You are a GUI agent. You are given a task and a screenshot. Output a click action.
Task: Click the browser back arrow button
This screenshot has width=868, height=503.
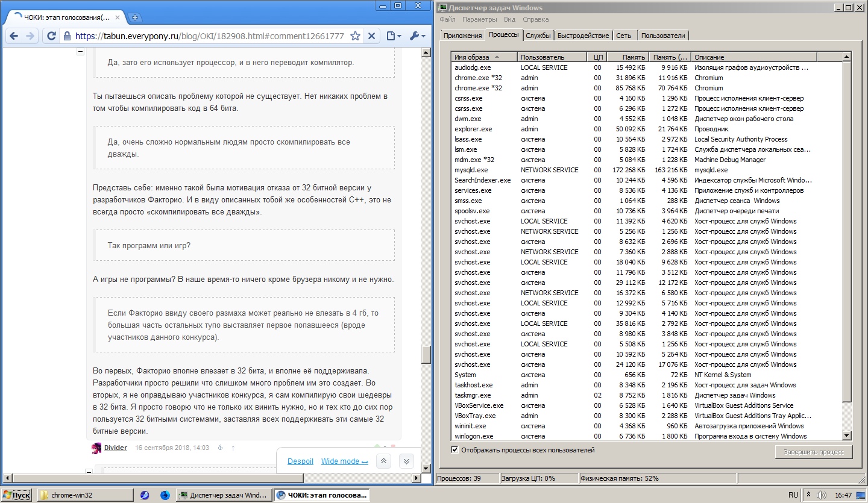(14, 36)
